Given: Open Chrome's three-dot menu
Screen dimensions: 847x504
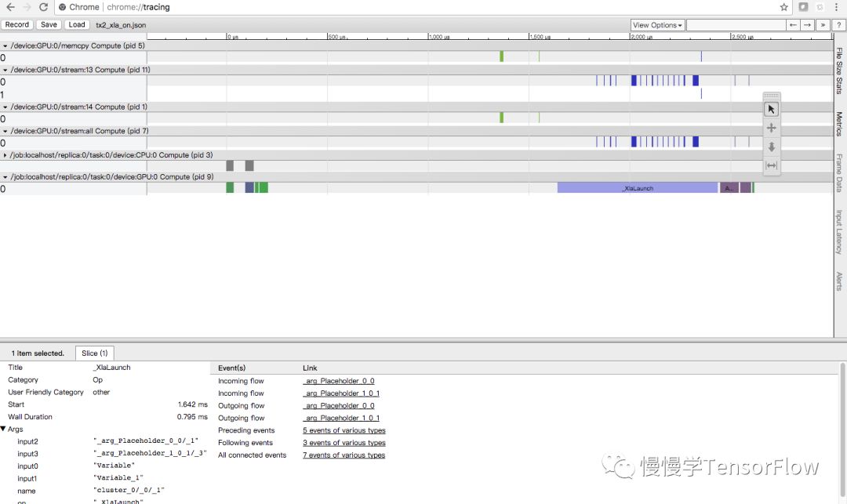Looking at the screenshot, I should (836, 7).
